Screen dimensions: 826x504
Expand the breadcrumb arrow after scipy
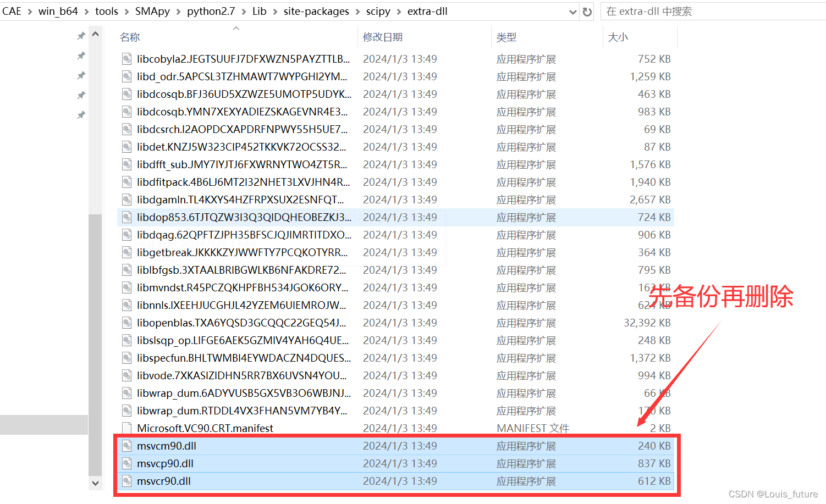(400, 11)
